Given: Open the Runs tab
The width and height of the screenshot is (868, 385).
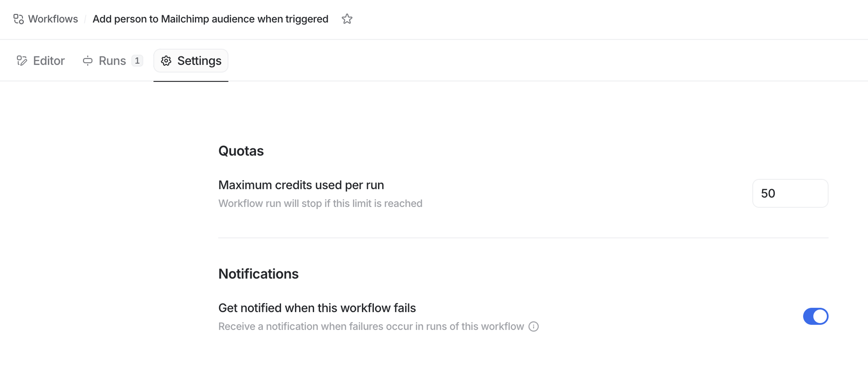Looking at the screenshot, I should tap(112, 61).
